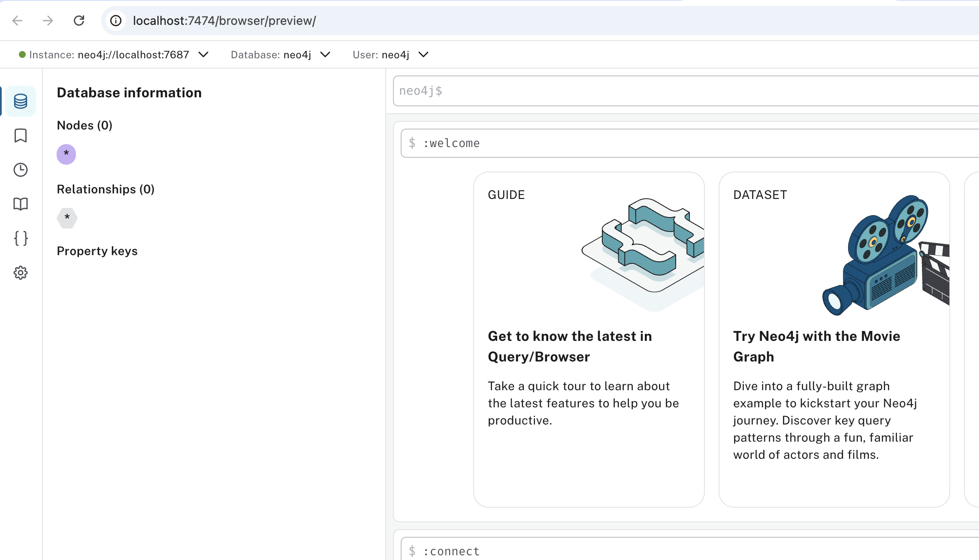
Task: Click the browser forward arrow
Action: pos(48,21)
